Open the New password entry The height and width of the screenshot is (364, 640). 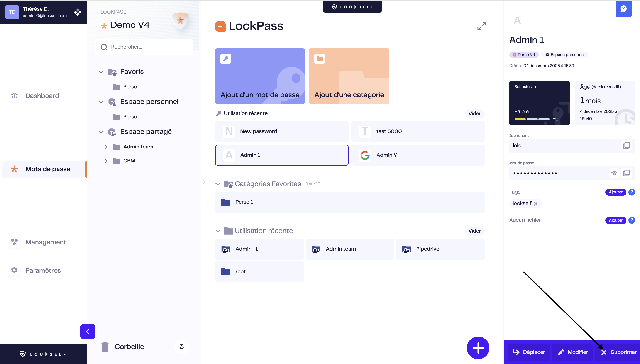point(282,131)
